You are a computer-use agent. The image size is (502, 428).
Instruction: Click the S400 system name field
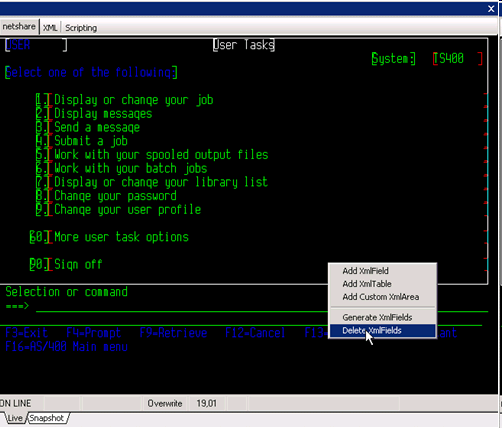point(457,58)
